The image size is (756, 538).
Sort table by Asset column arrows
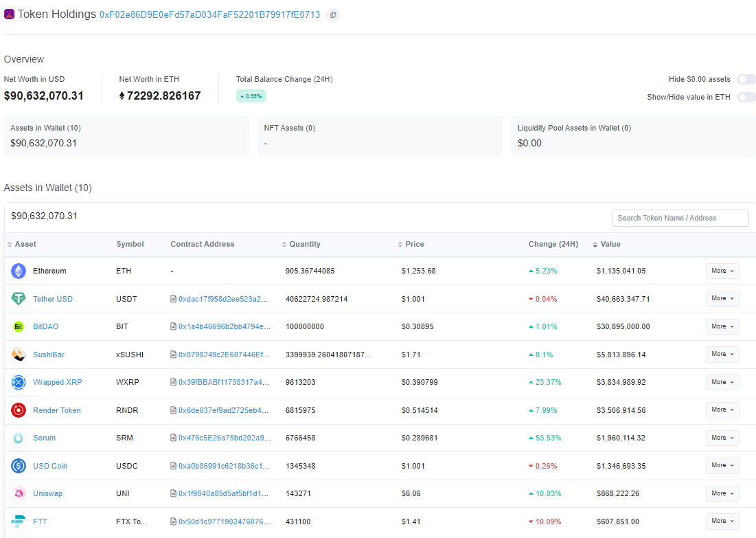[x=9, y=245]
